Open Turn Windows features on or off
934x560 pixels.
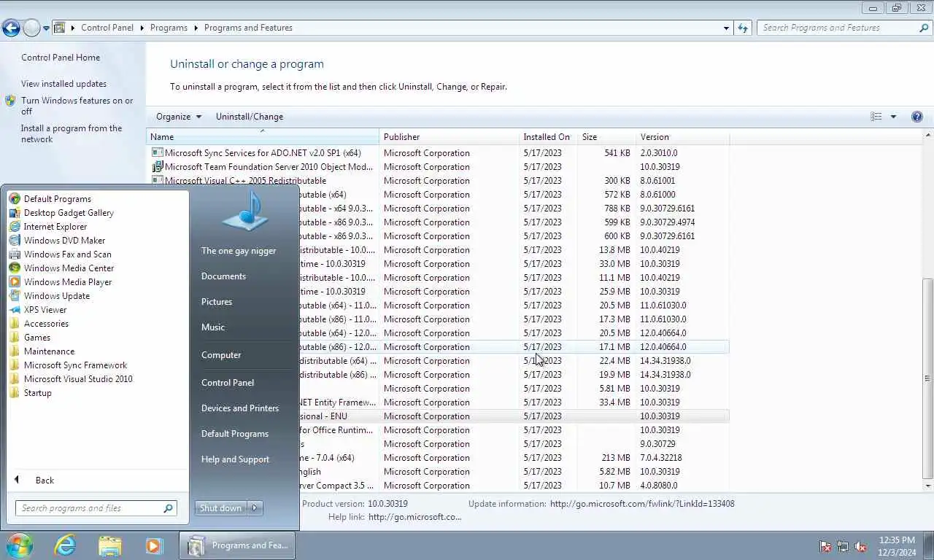[77, 106]
